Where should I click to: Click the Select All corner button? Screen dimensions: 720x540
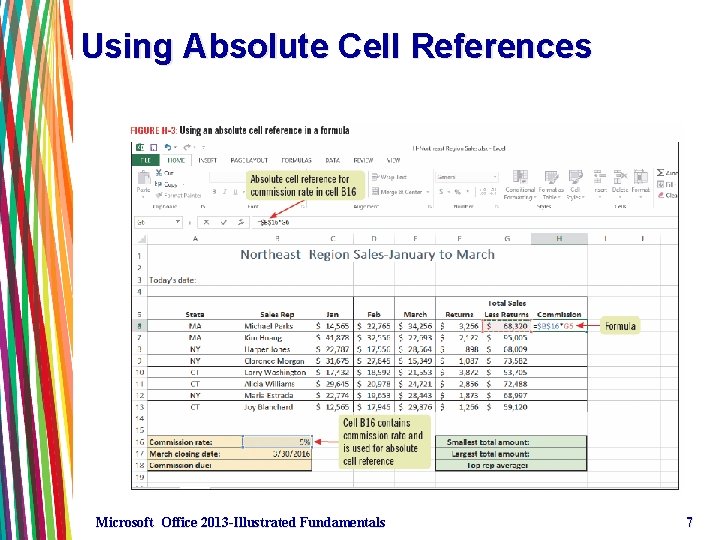[x=141, y=239]
